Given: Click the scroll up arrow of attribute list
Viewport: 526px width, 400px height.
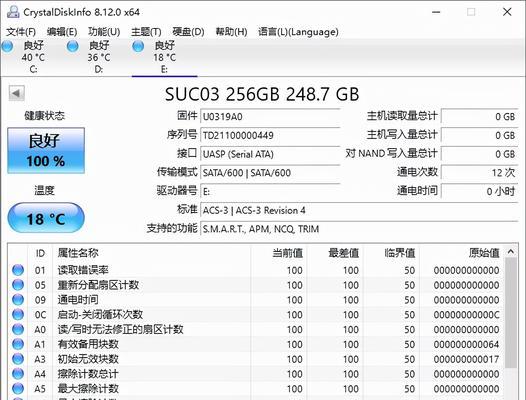Looking at the screenshot, I should coord(511,252).
